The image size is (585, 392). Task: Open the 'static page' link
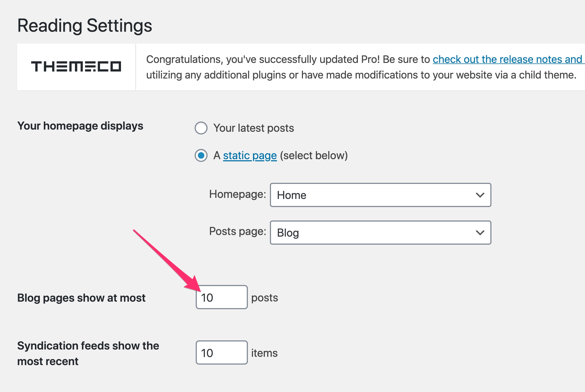pos(250,156)
